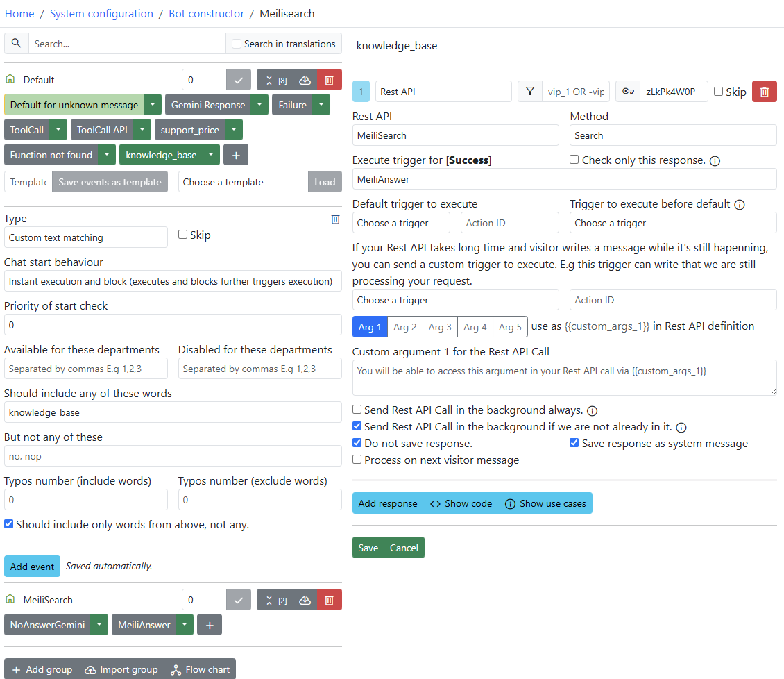Open dropdown for knowledge_base trigger
This screenshot has width=784, height=679.
pos(211,155)
